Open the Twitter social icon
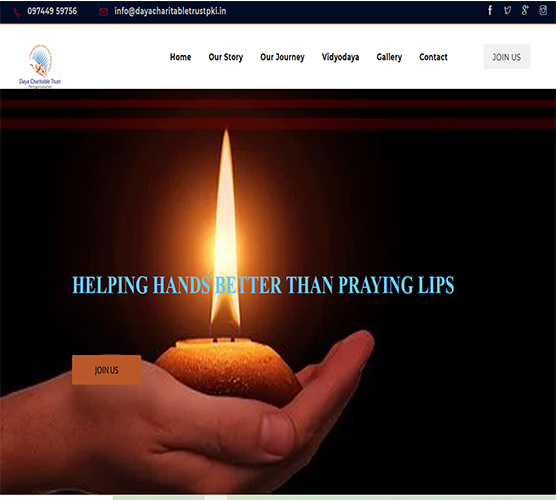Image resolution: width=556 pixels, height=500 pixels. (507, 10)
